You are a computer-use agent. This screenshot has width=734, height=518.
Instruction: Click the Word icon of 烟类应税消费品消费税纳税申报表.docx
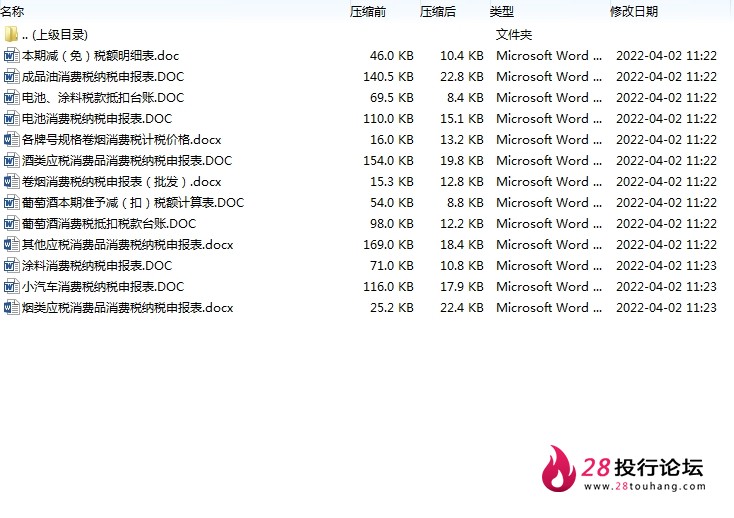coord(11,308)
